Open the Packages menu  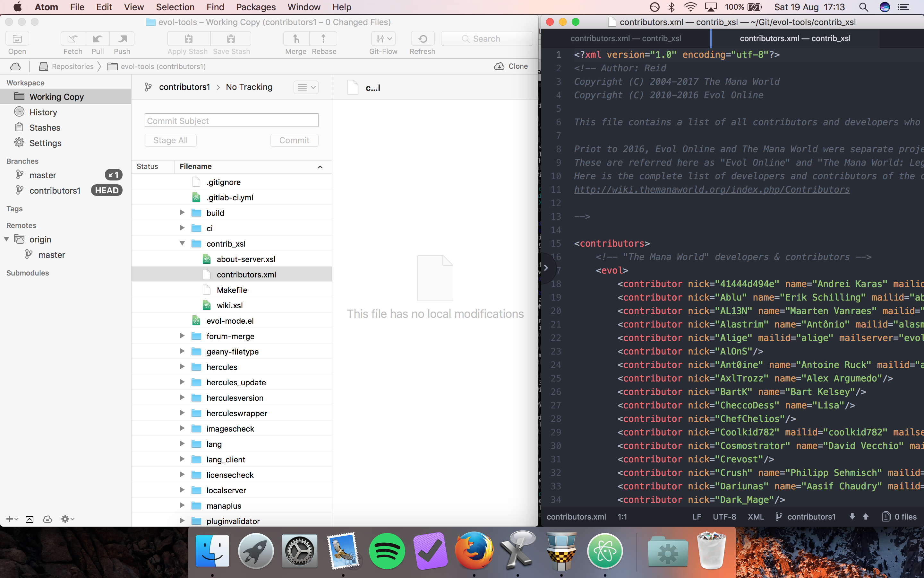tap(255, 7)
